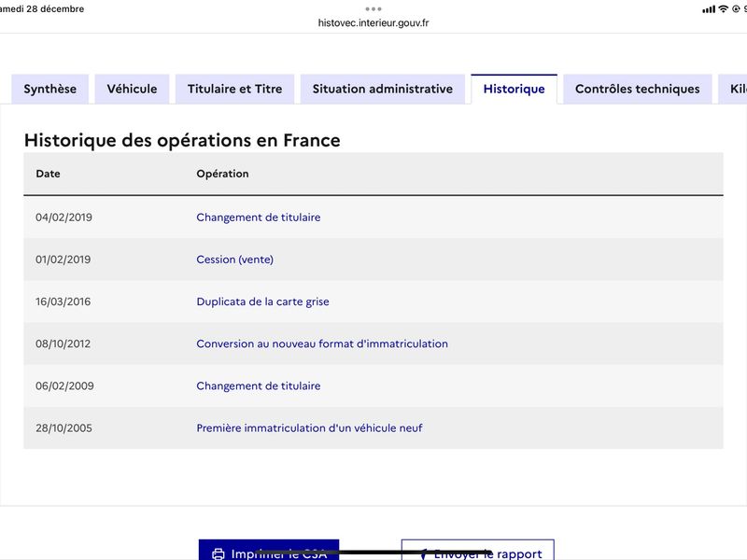Select the Situation administrative tab

coord(383,89)
